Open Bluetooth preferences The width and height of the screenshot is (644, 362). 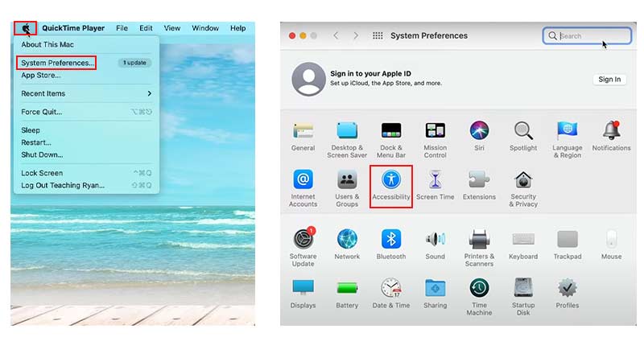391,245
